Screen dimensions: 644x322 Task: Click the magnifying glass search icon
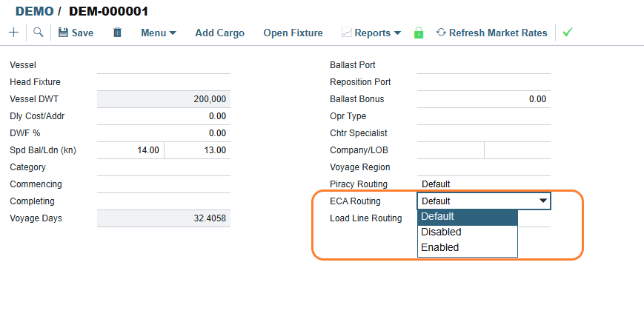[38, 33]
